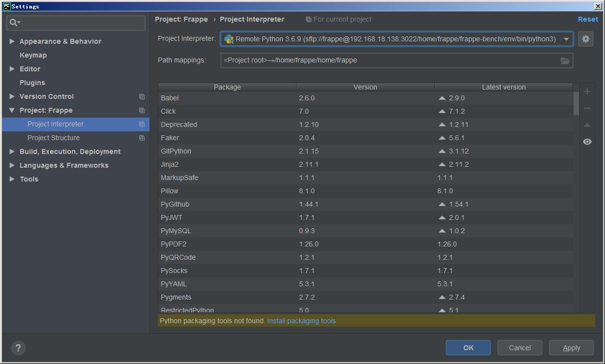The image size is (605, 364).
Task: Select the MarkupSafe package row
Action: pyautogui.click(x=365, y=178)
